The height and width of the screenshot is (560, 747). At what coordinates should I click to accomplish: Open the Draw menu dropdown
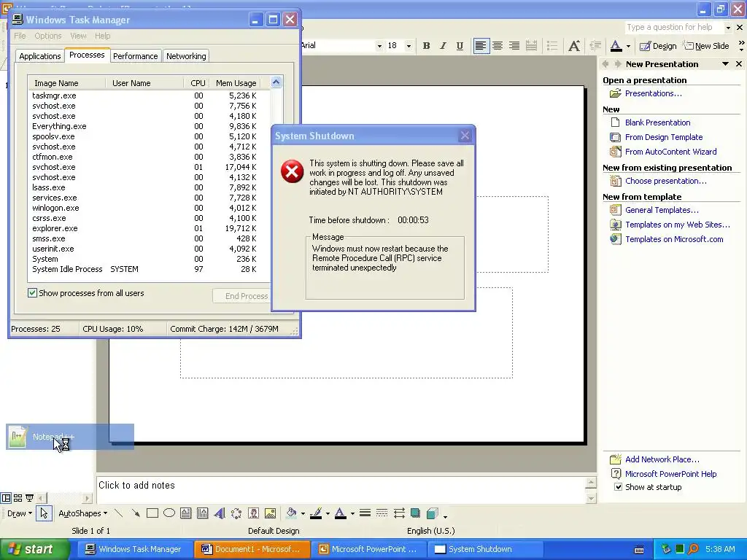pyautogui.click(x=20, y=513)
